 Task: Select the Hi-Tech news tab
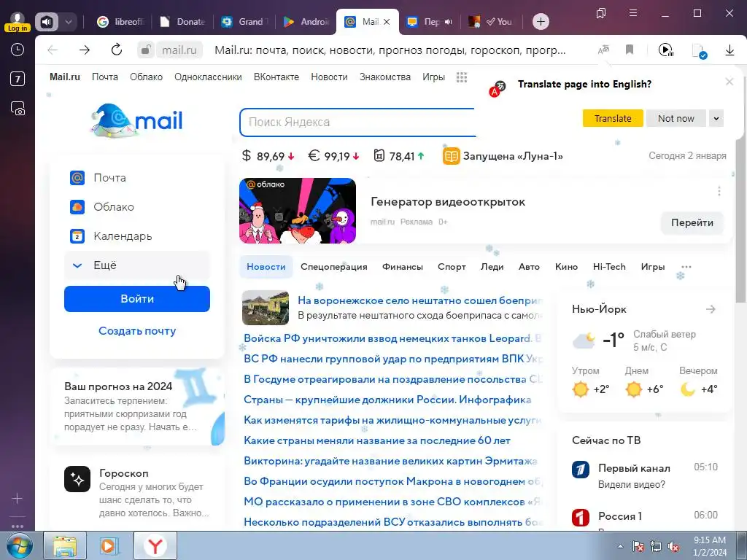(609, 267)
